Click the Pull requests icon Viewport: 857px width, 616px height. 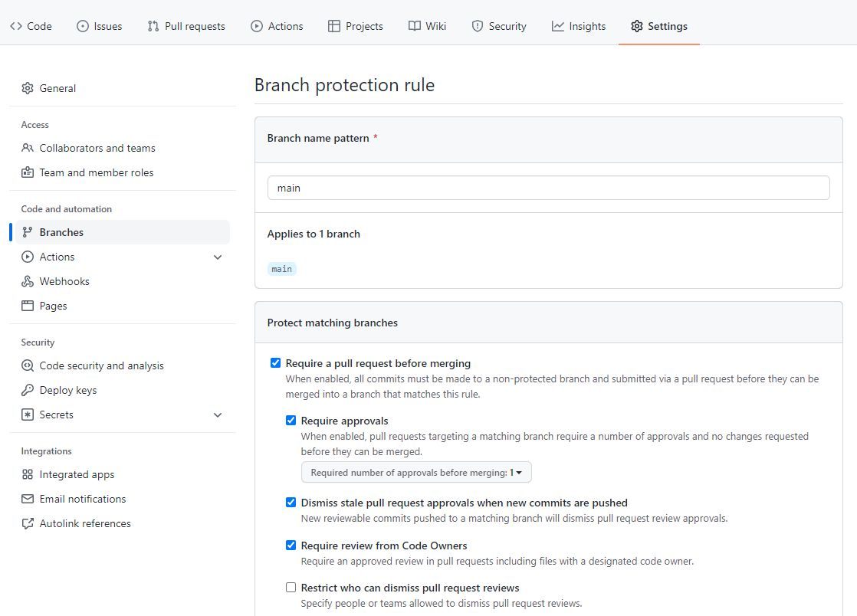[x=153, y=26]
